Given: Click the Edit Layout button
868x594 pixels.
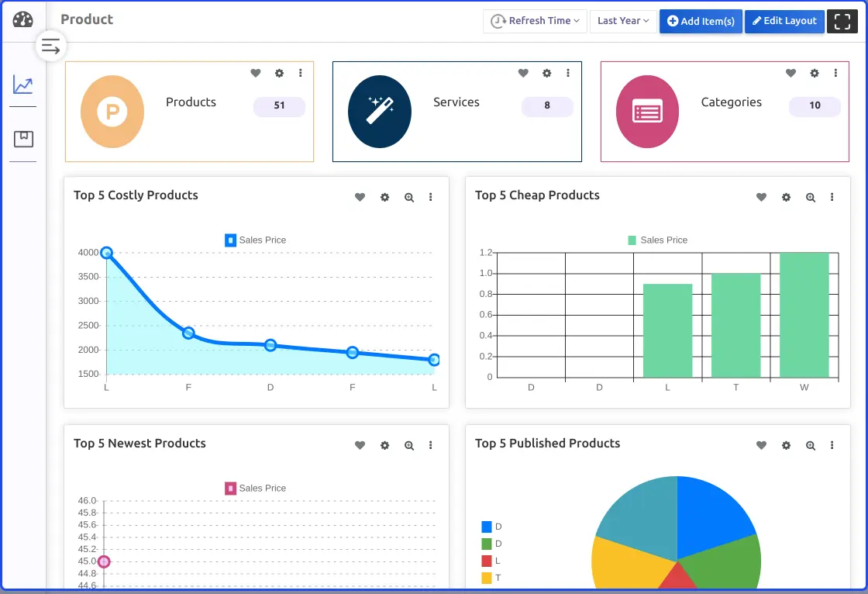Looking at the screenshot, I should [784, 21].
